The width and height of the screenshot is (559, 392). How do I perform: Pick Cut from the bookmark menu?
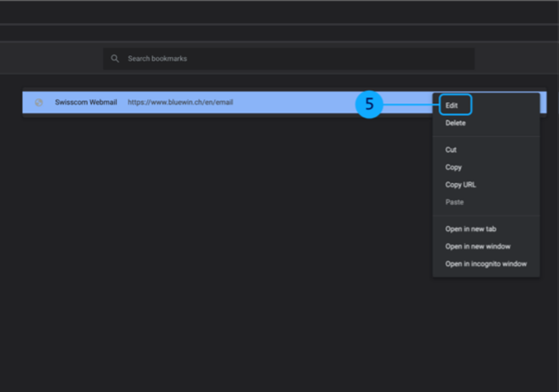click(451, 150)
